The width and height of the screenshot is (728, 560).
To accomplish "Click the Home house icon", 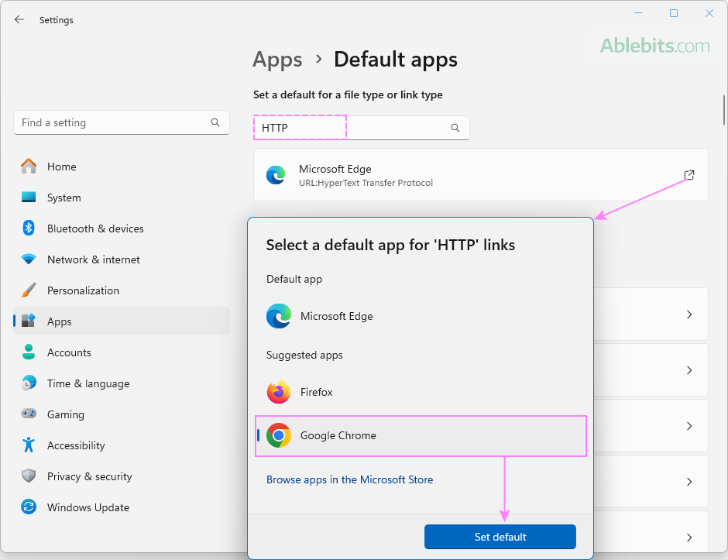I will [x=29, y=166].
